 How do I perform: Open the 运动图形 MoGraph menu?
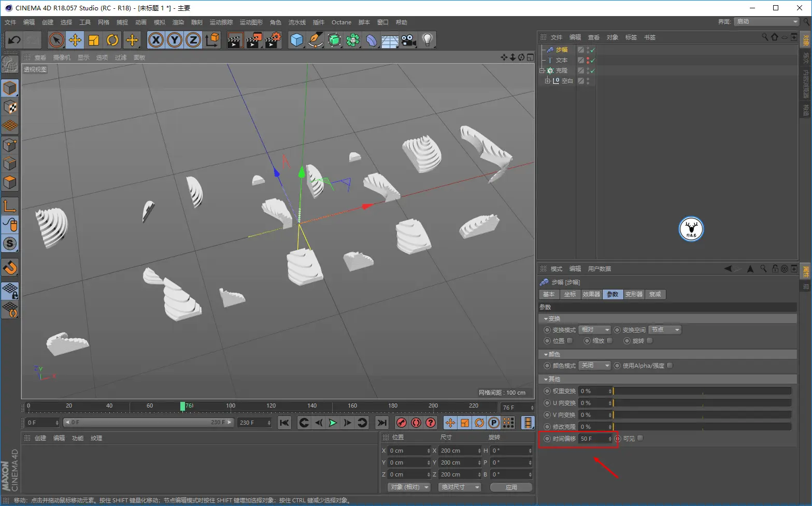[251, 22]
